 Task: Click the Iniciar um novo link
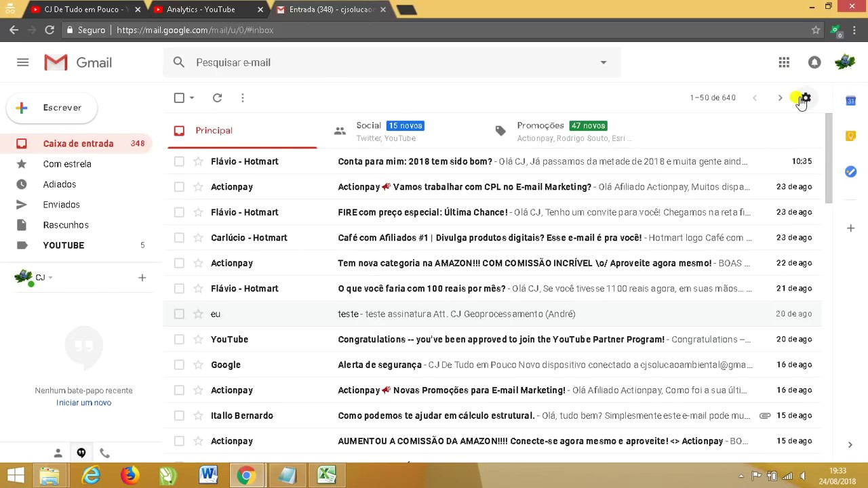pyautogui.click(x=83, y=403)
